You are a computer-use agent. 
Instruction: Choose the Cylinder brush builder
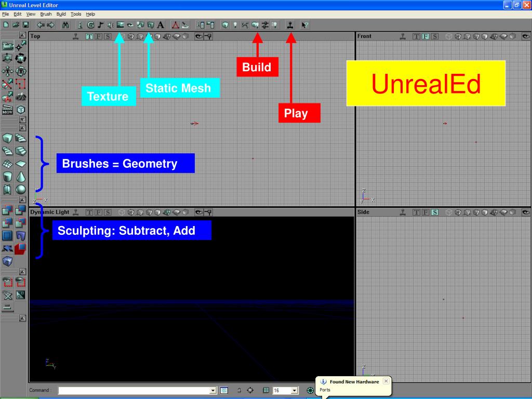tap(7, 177)
